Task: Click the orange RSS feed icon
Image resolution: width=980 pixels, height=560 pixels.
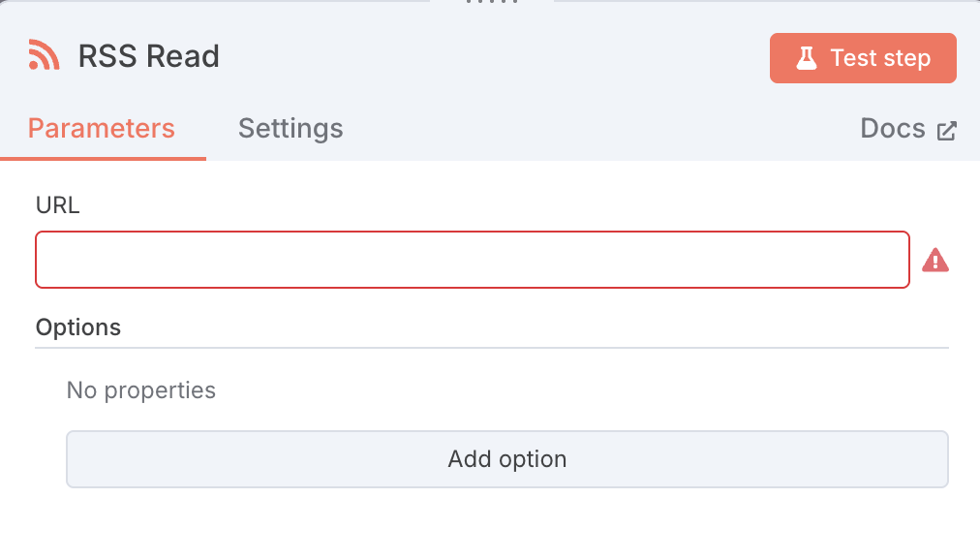Action: tap(44, 56)
